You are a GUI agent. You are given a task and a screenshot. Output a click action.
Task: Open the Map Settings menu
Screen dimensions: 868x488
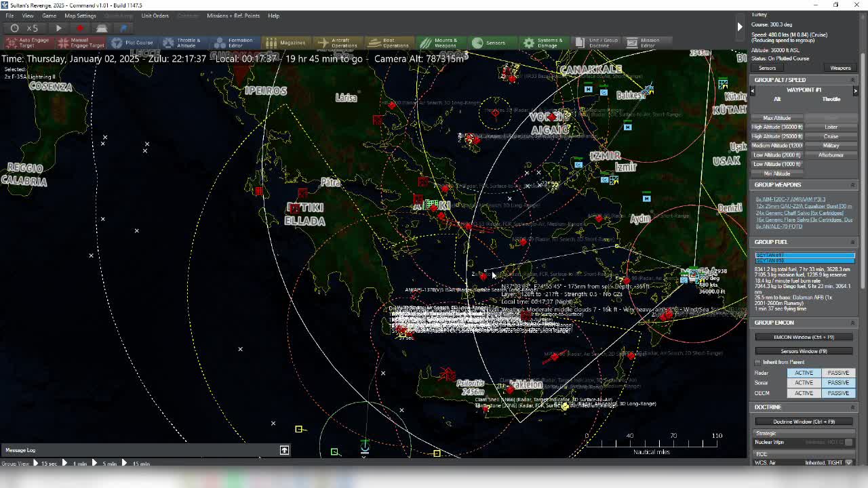(x=80, y=16)
